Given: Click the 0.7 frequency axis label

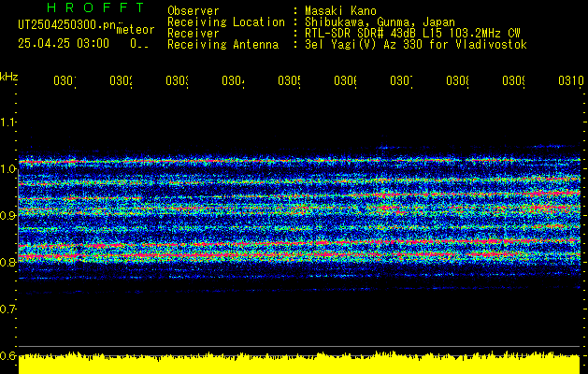Looking at the screenshot, I should [x=7, y=309].
